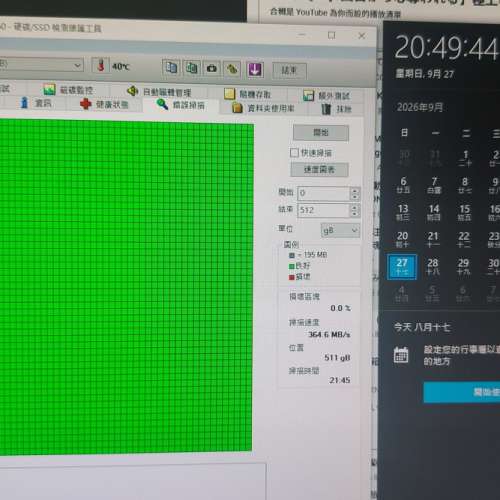Switch to the 隨機存取 random access tab
The width and height of the screenshot is (500, 500).
point(248,94)
